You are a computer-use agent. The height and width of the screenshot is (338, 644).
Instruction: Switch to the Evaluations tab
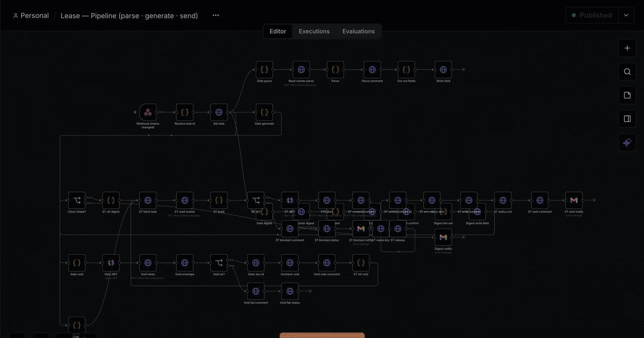(x=358, y=32)
